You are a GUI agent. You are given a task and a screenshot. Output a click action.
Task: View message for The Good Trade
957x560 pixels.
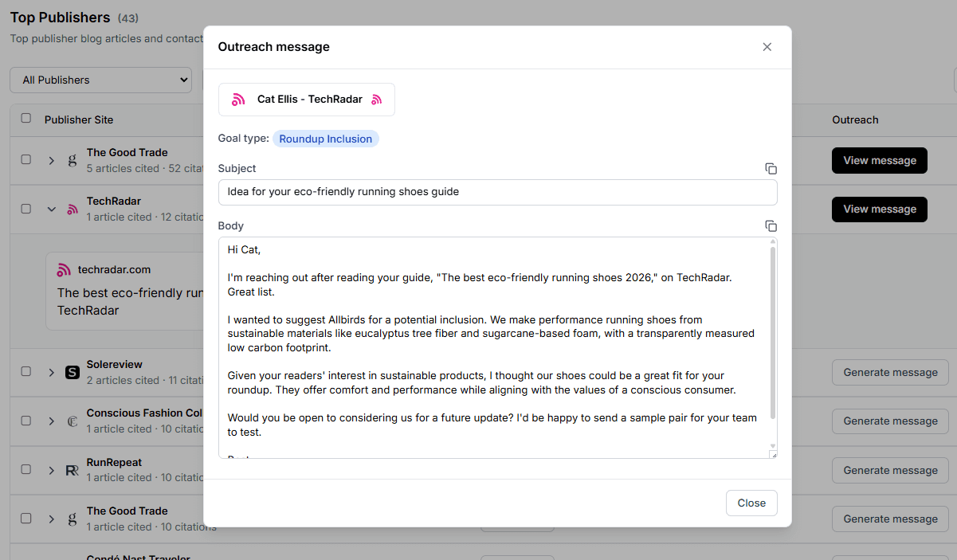[x=879, y=160]
